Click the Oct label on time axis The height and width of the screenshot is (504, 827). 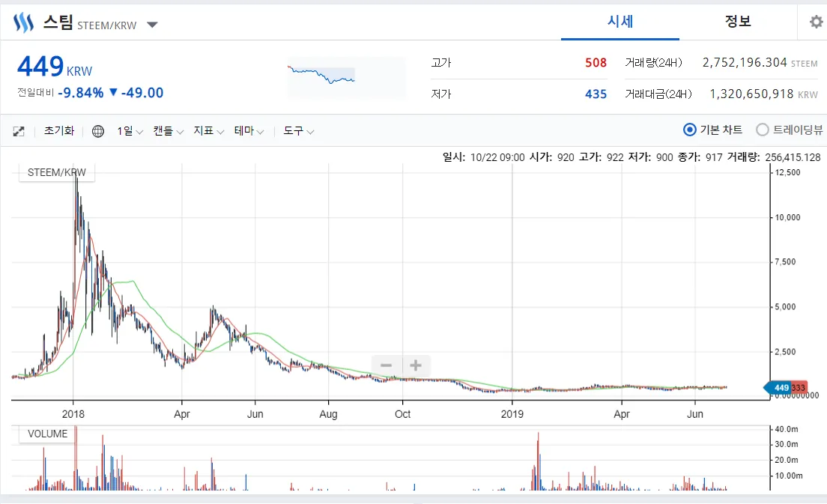[x=402, y=414]
